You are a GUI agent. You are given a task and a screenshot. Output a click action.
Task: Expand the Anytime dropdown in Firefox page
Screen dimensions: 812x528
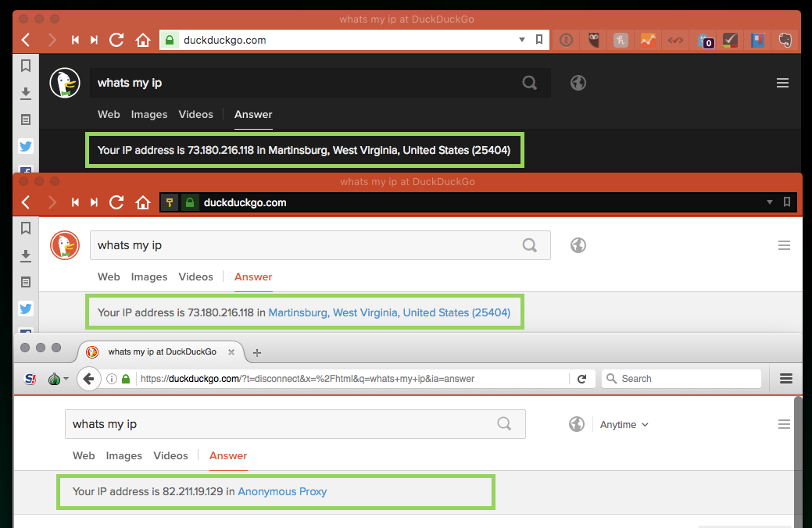624,424
